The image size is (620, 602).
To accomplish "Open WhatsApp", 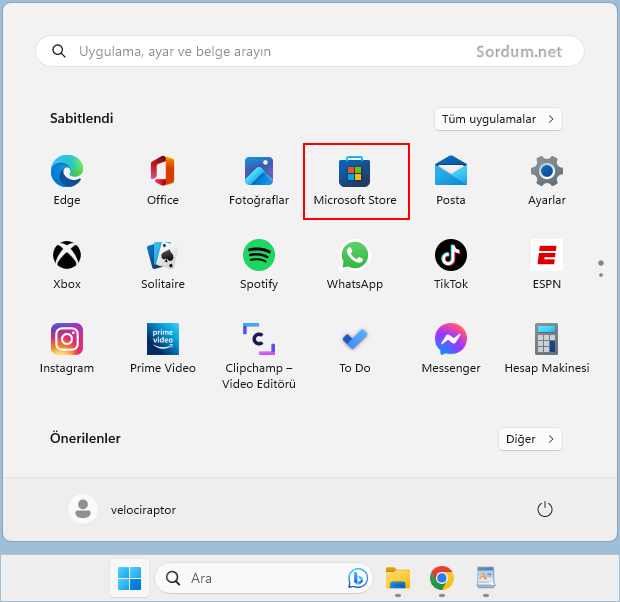I will coord(355,264).
